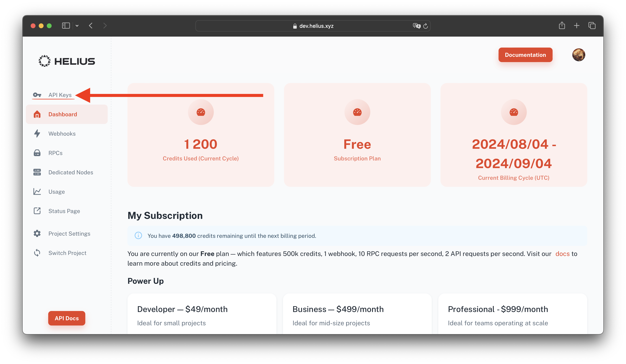
Task: Click the Safari address bar
Action: click(x=313, y=26)
